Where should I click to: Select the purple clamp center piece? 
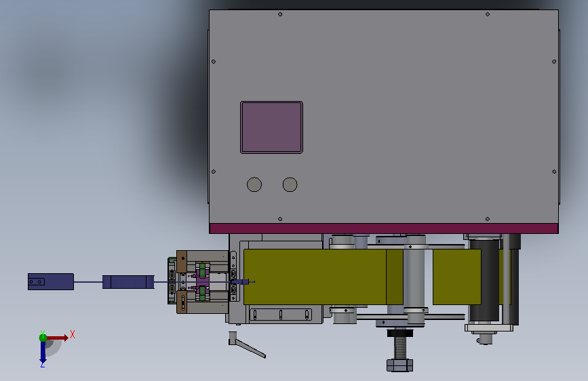[203, 281]
